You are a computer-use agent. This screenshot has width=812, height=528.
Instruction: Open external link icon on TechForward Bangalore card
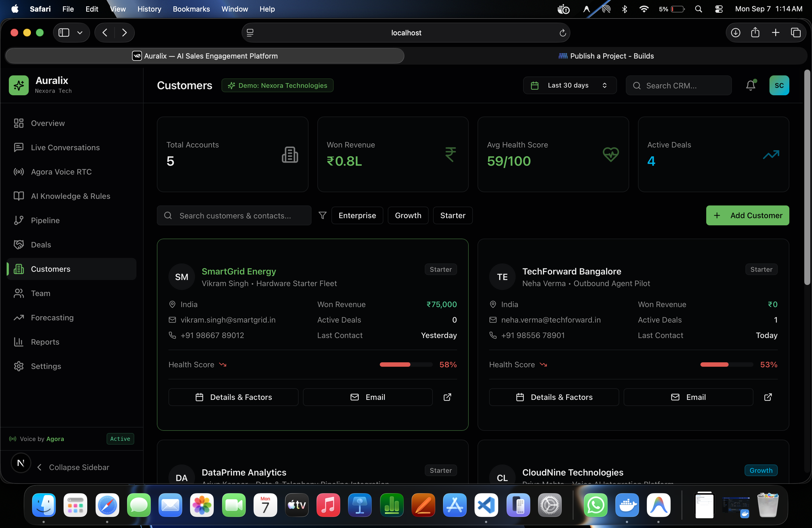[768, 397]
